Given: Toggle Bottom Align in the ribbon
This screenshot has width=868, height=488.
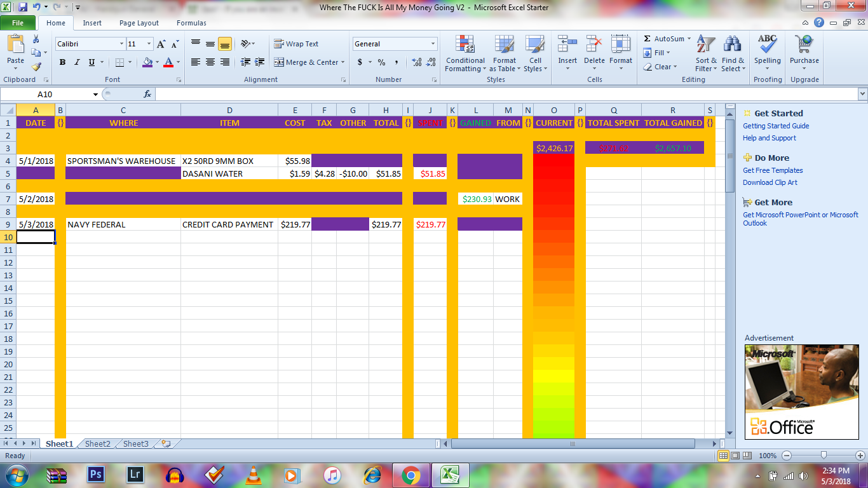Looking at the screenshot, I should (225, 44).
